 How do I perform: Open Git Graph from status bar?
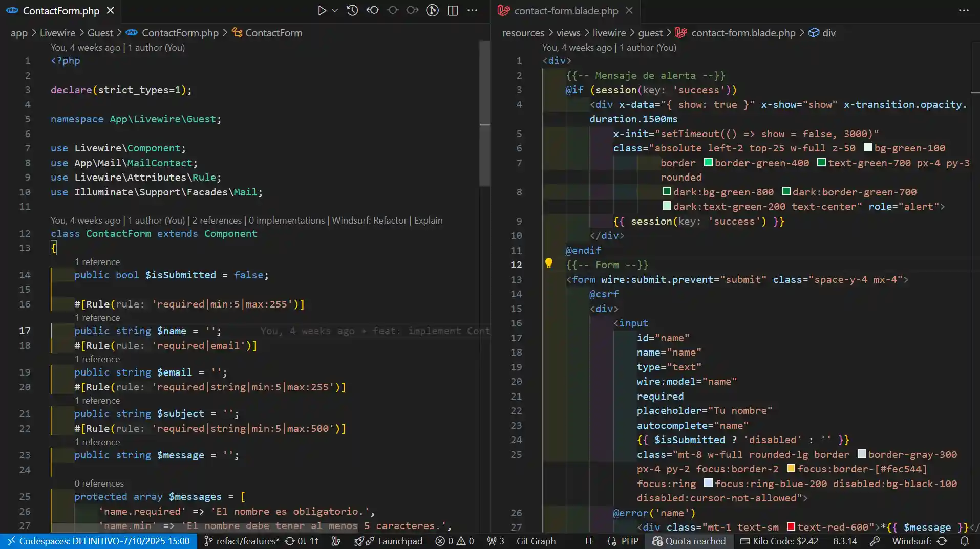536,541
